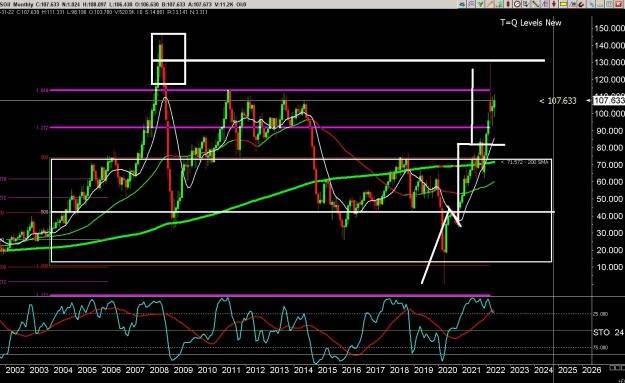
Task: Click the STO 24 stochastic indicator label
Action: coord(608,332)
